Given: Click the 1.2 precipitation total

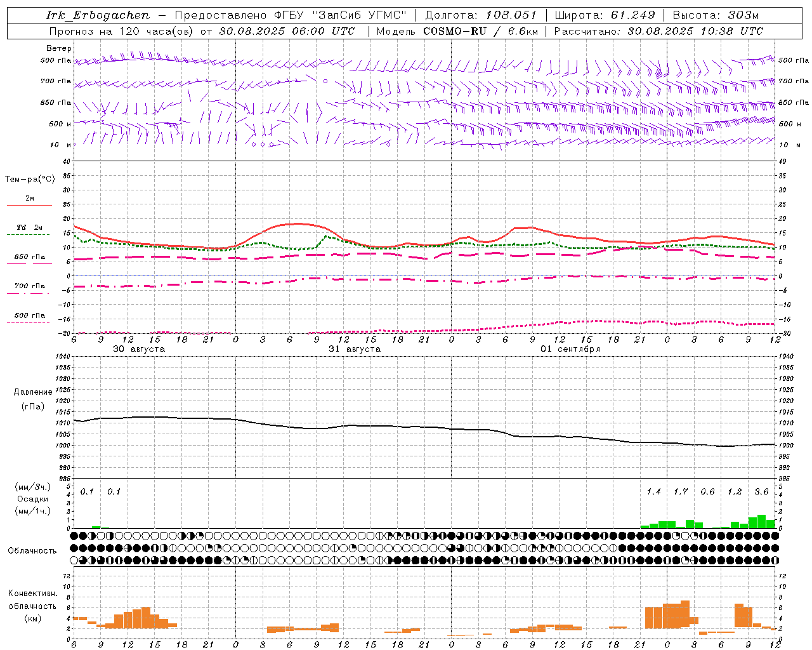Looking at the screenshot, I should [735, 492].
